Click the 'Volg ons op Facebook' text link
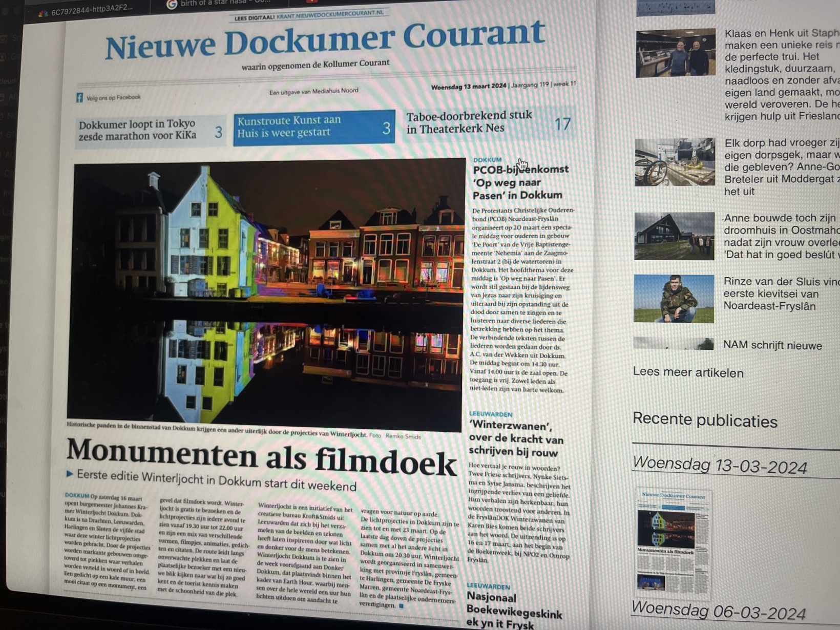The width and height of the screenshot is (840, 630). pyautogui.click(x=113, y=97)
